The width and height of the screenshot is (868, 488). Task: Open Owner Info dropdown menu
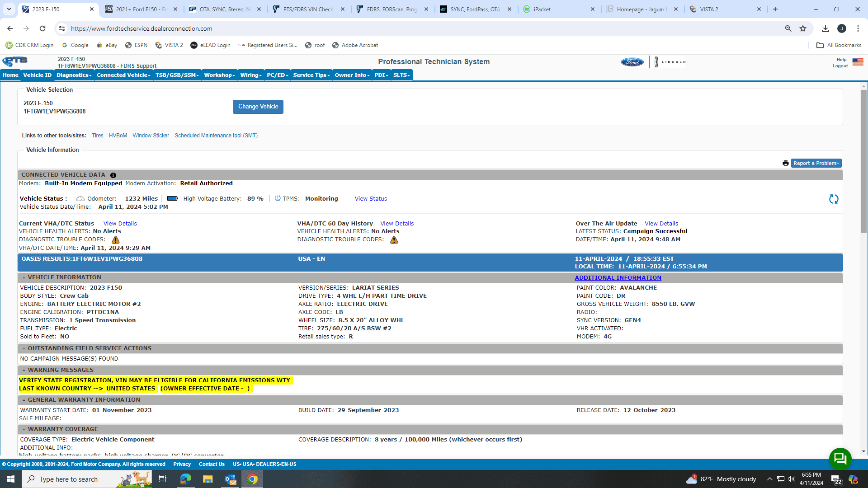click(x=352, y=75)
